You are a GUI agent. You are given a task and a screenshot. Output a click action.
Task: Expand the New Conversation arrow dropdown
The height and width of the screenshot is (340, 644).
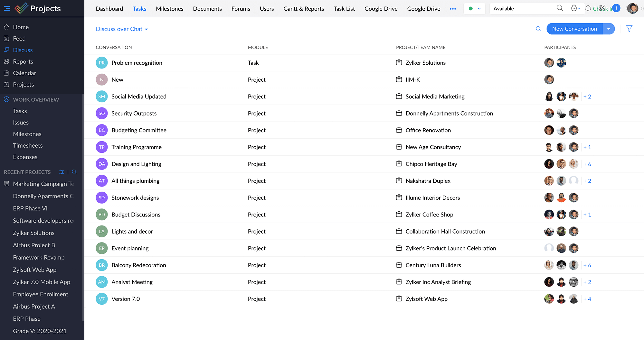[609, 29]
